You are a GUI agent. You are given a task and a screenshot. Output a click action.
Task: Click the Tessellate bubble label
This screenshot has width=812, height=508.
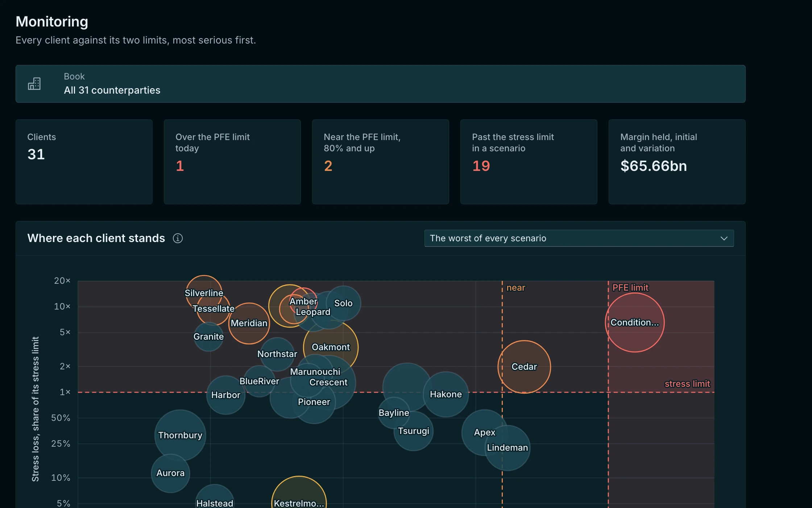tap(214, 309)
